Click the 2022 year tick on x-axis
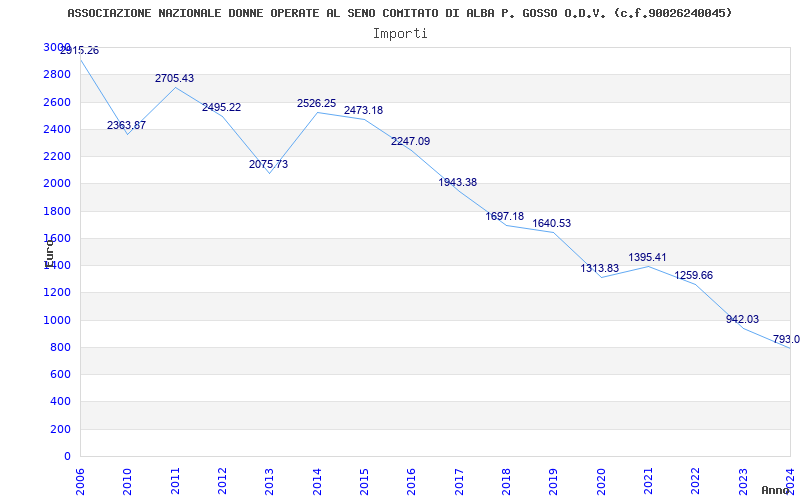The image size is (800, 500). click(695, 479)
